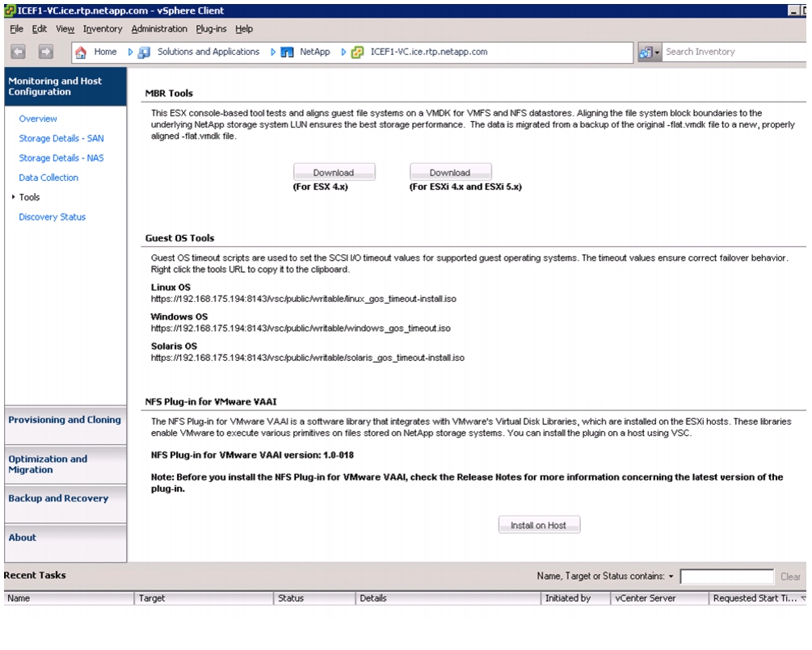Click the ICEF1-VC vCenter server icon
Viewport: 812px width, 650px height.
point(357,52)
